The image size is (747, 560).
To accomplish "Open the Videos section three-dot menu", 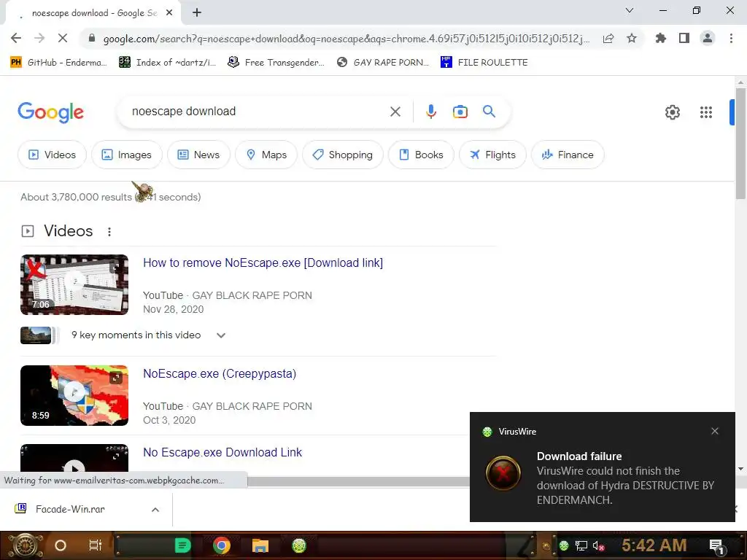I will tap(109, 231).
